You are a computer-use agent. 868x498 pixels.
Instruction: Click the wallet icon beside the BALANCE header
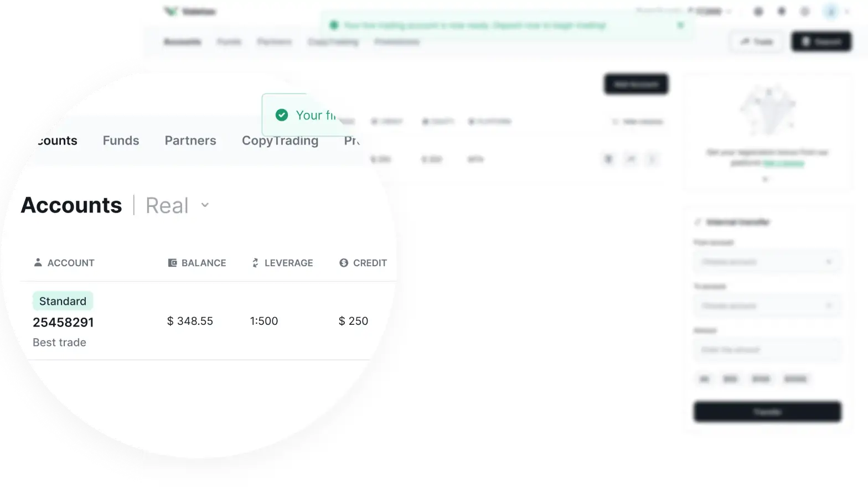pyautogui.click(x=172, y=263)
